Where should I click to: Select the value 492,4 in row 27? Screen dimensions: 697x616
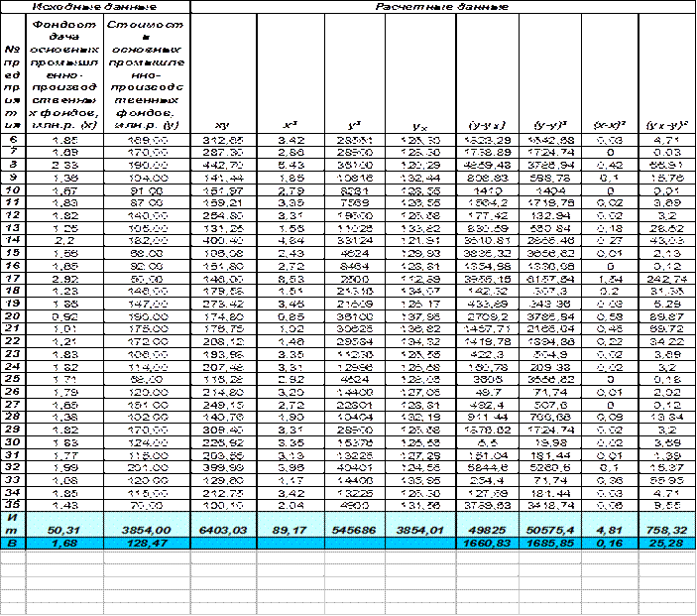487,405
